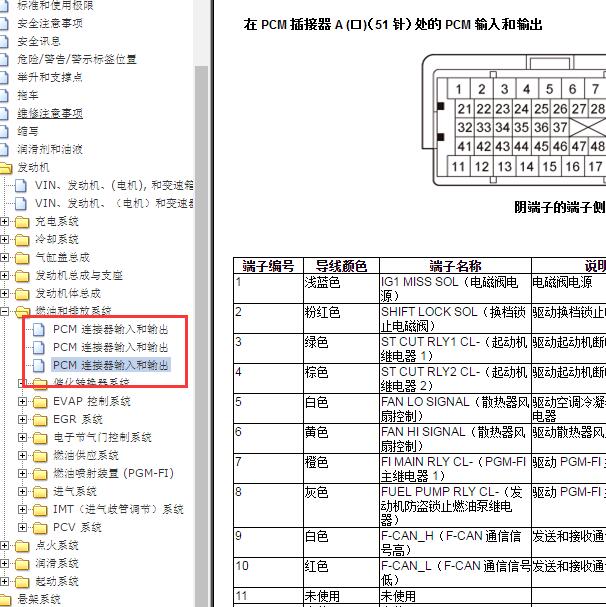The width and height of the screenshot is (606, 607).
Task: Click the EGR 系统 folder icon
Action: click(40, 420)
